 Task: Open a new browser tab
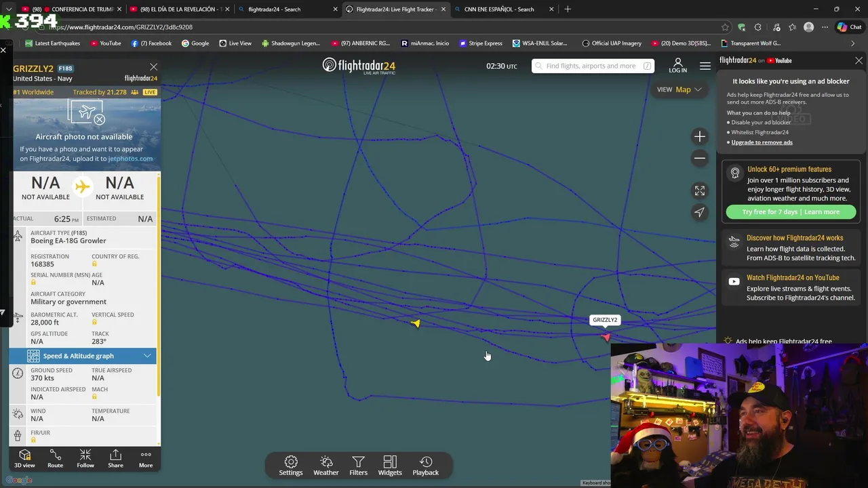(x=568, y=9)
